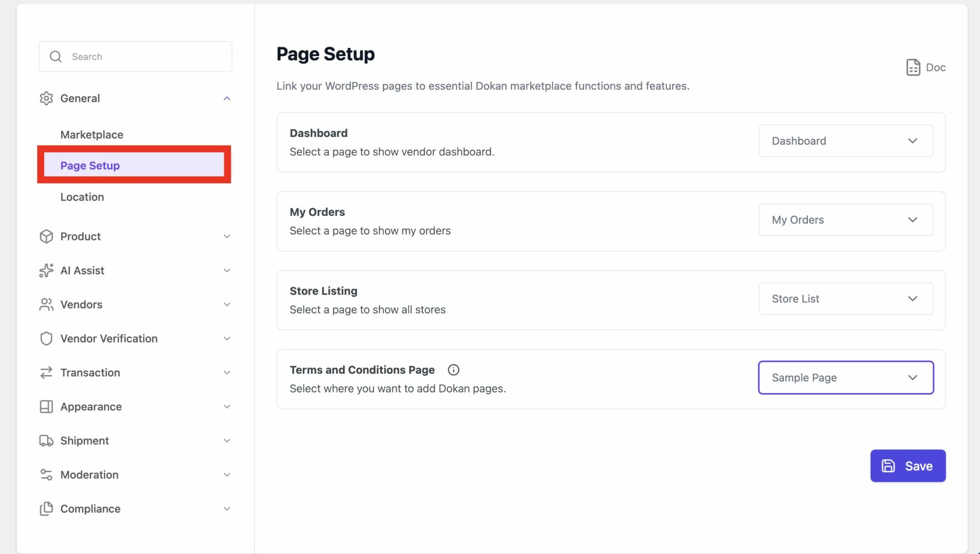Click the General settings gear icon
This screenshot has height=554, width=980.
46,98
